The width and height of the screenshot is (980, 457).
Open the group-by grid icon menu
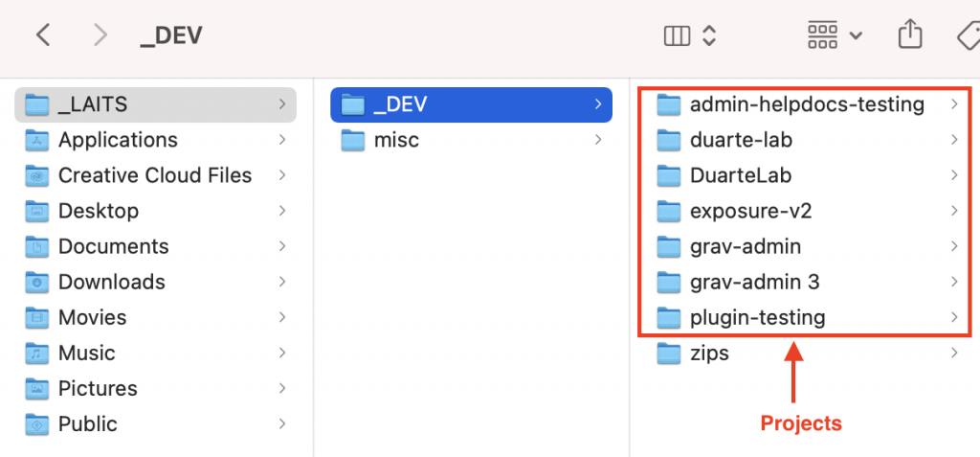tap(835, 35)
